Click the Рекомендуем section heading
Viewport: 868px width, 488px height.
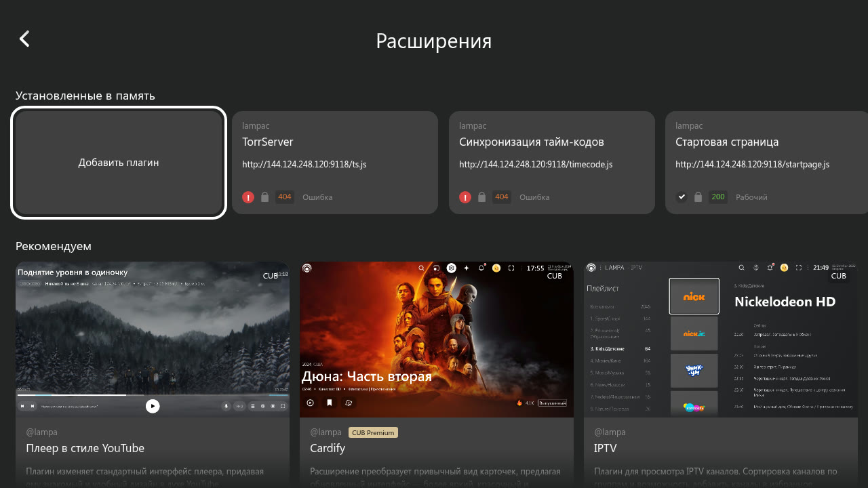pos(54,246)
